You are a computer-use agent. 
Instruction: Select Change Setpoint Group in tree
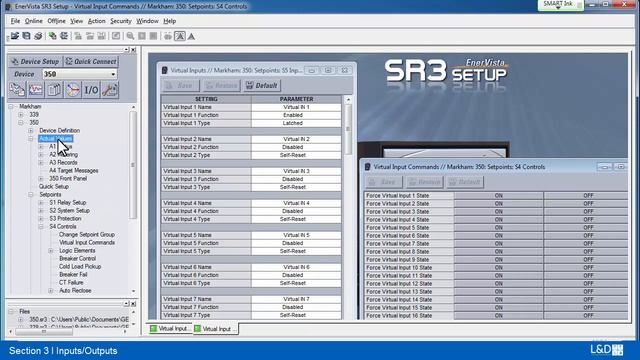[87, 235]
